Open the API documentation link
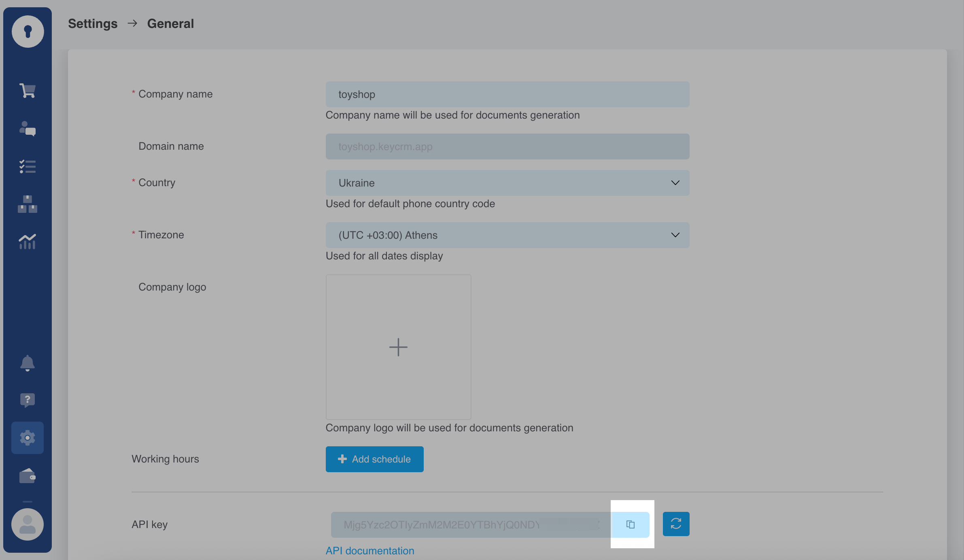This screenshot has height=560, width=964. [x=370, y=551]
